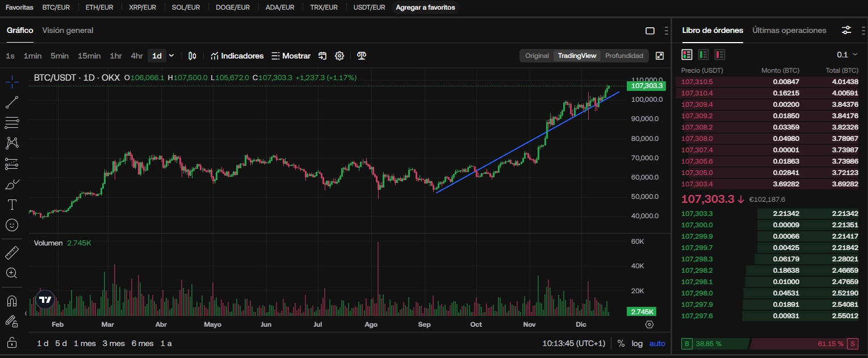
Task: Open the chart settings gear
Action: click(339, 56)
